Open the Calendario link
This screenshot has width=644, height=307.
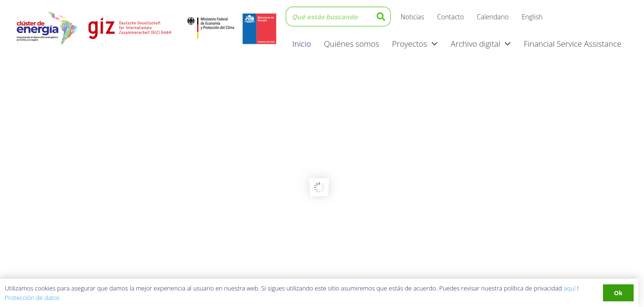point(493,17)
